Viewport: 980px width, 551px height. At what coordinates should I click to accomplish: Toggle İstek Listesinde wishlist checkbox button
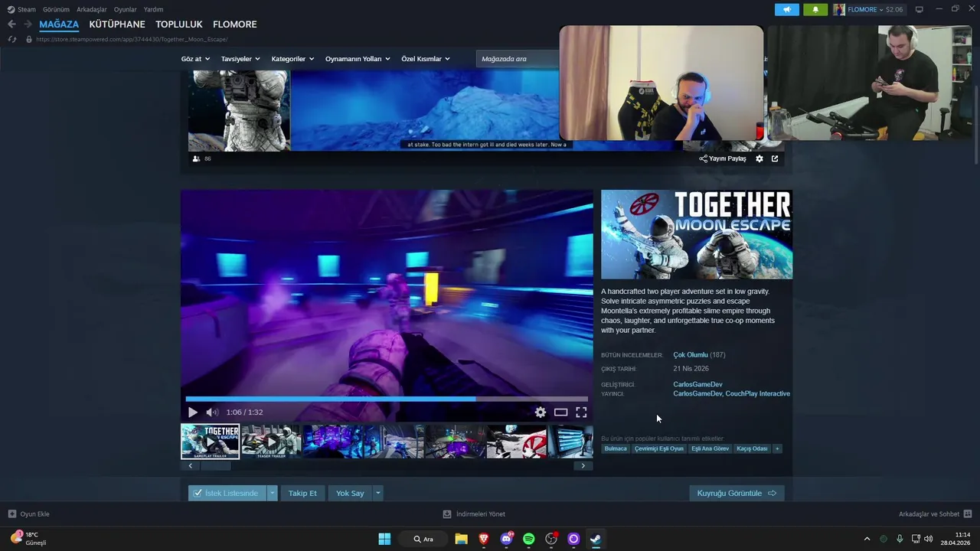pos(227,493)
